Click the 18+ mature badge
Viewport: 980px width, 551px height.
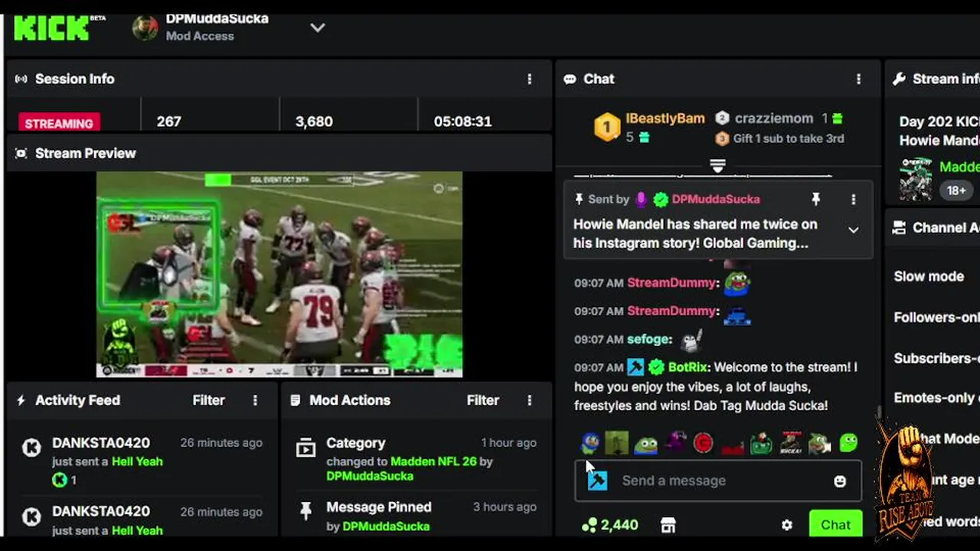pos(956,191)
